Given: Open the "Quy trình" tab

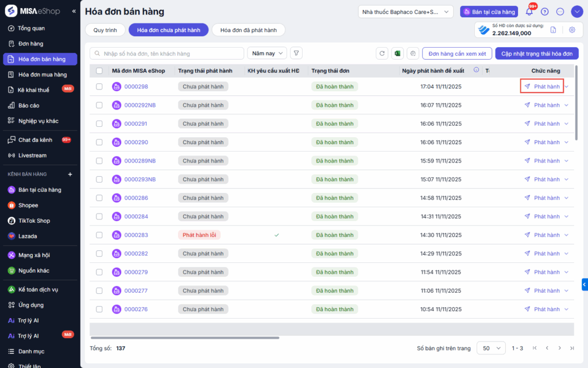Looking at the screenshot, I should 105,30.
